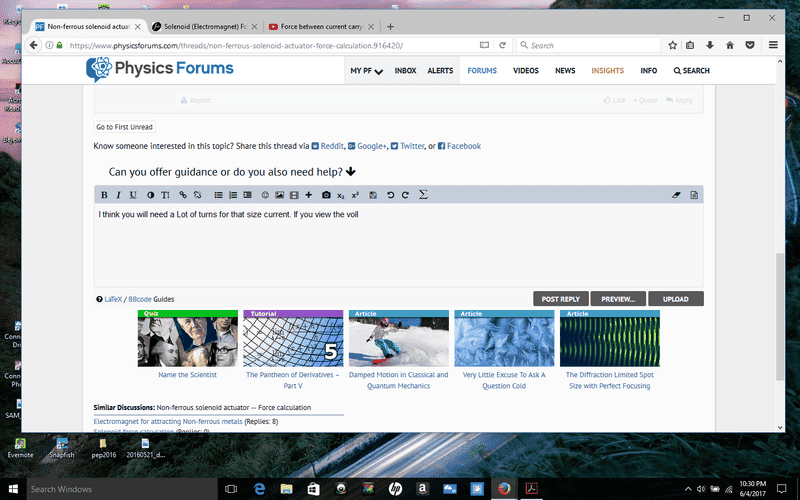Image resolution: width=800 pixels, height=500 pixels.
Task: Click the Go to First Unread button
Action: [124, 127]
